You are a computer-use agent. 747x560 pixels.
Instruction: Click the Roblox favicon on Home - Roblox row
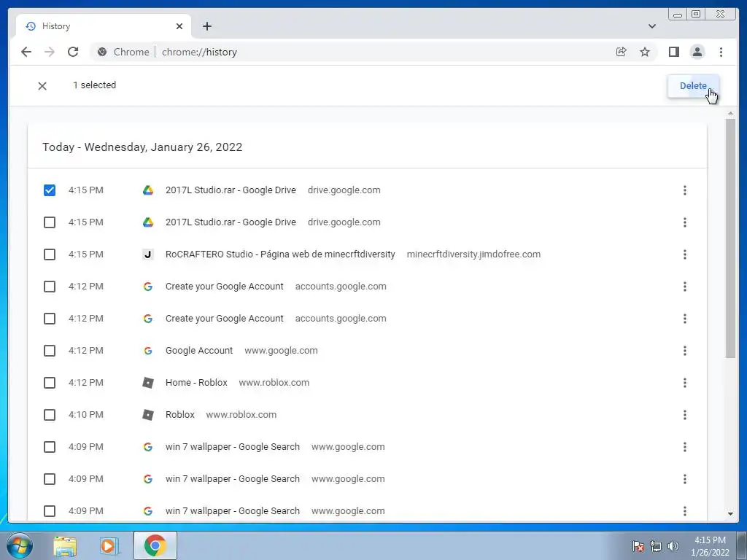(147, 382)
